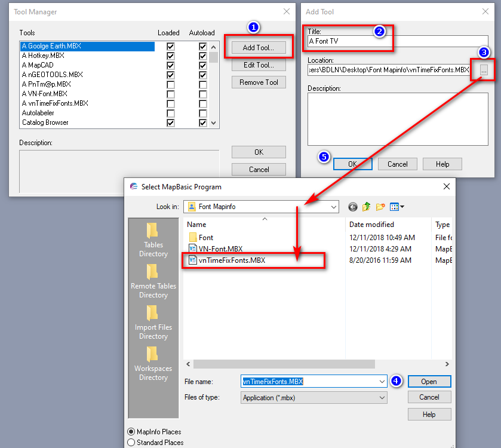The width and height of the screenshot is (501, 448).
Task: Click Cancel in Add Tool dialog
Action: pos(398,164)
